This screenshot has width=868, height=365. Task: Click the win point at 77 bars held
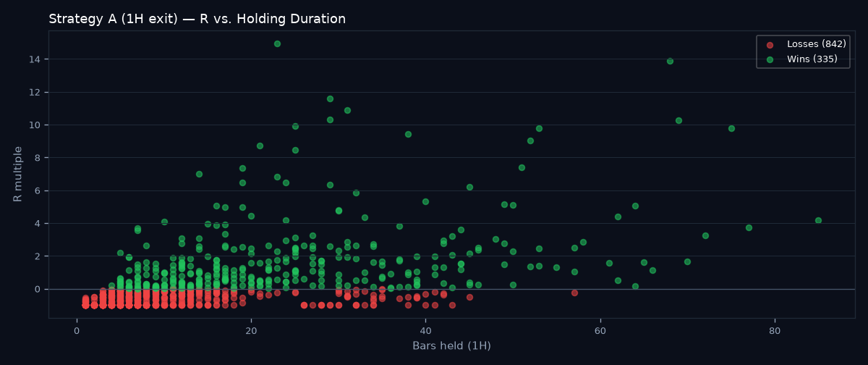click(x=749, y=227)
